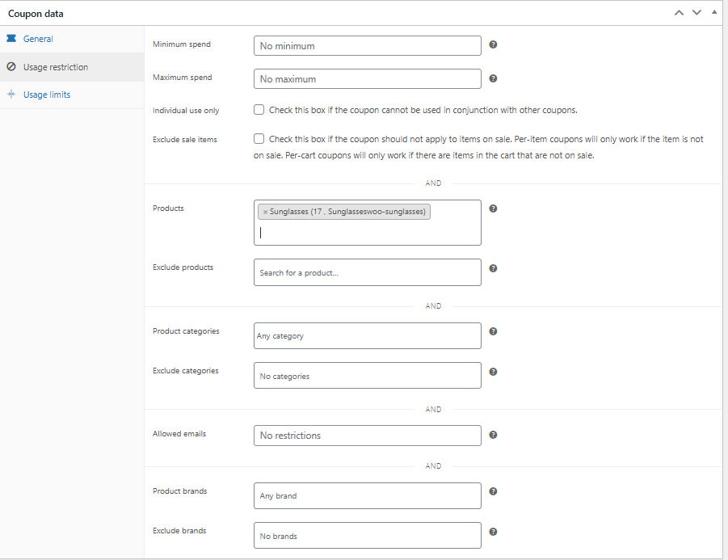Click the help icon beside Maximum spend
The height and width of the screenshot is (560, 728).
point(493,78)
